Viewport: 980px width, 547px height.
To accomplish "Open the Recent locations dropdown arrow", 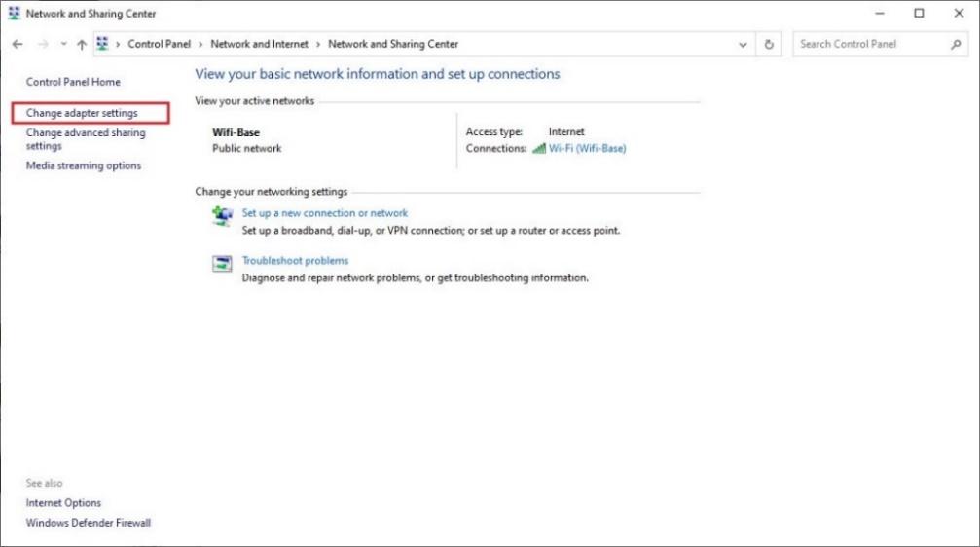I will coord(64,44).
